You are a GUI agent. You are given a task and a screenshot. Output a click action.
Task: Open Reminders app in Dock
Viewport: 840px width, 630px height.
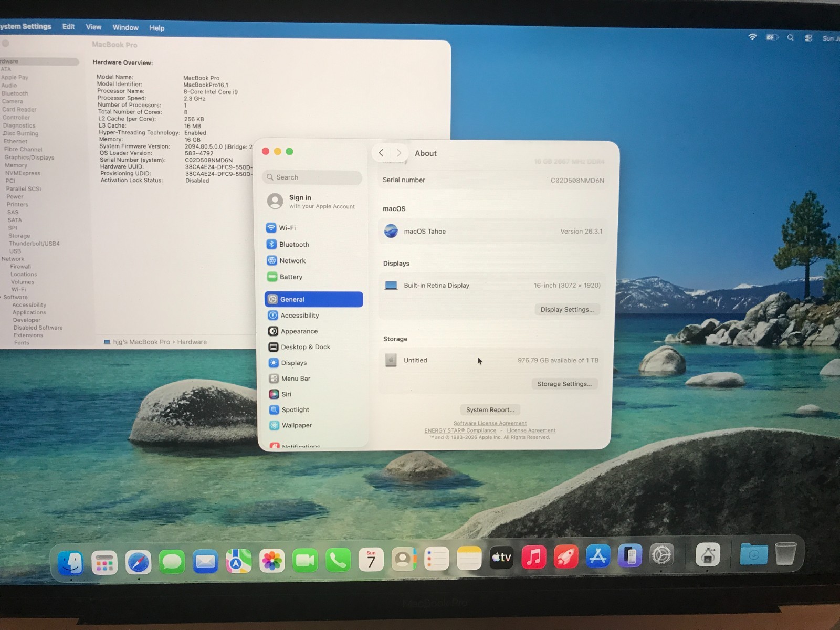click(x=436, y=559)
